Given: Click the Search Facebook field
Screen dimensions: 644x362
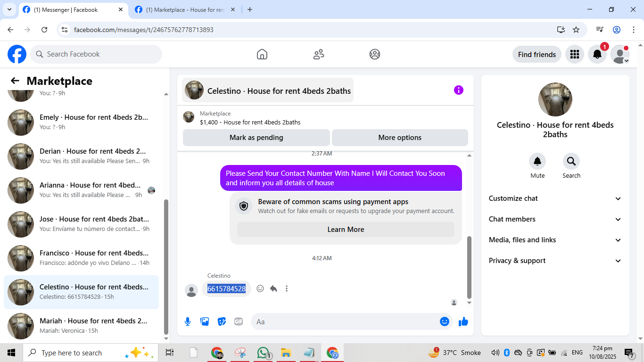Looking at the screenshot, I should tap(96, 54).
